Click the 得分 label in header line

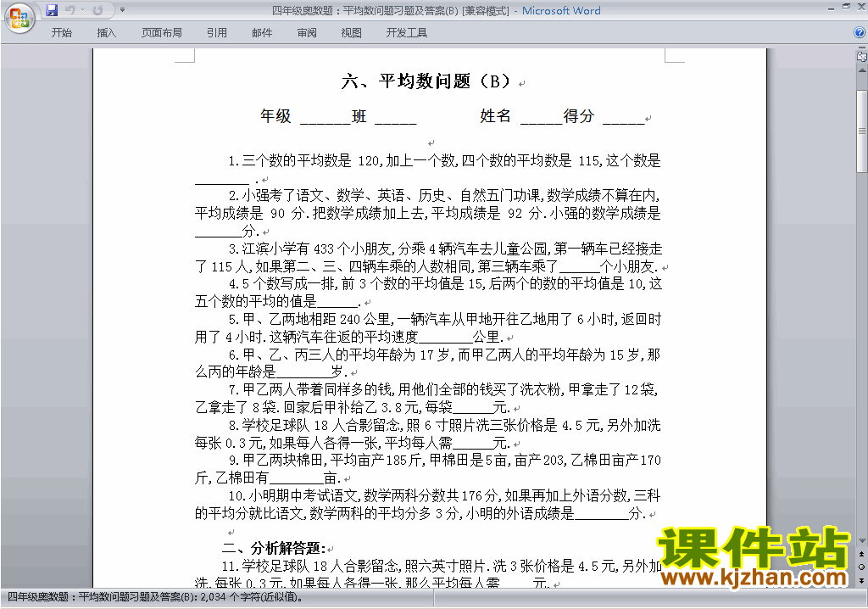578,116
